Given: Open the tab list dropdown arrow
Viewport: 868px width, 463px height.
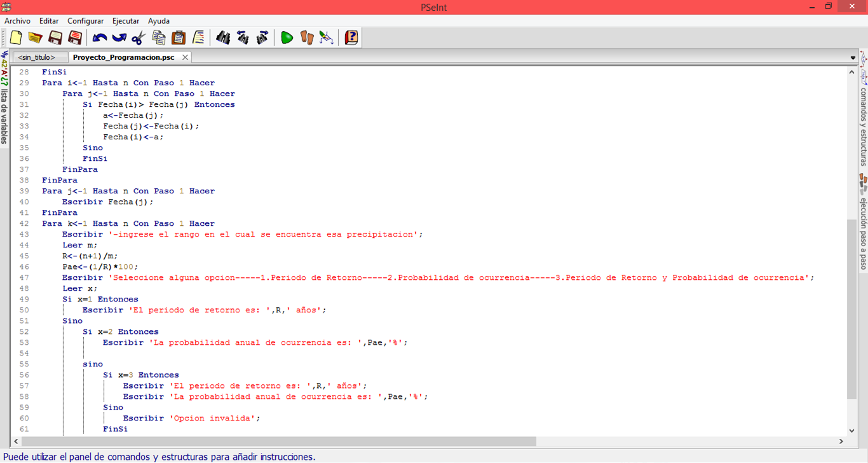Looking at the screenshot, I should [x=853, y=58].
